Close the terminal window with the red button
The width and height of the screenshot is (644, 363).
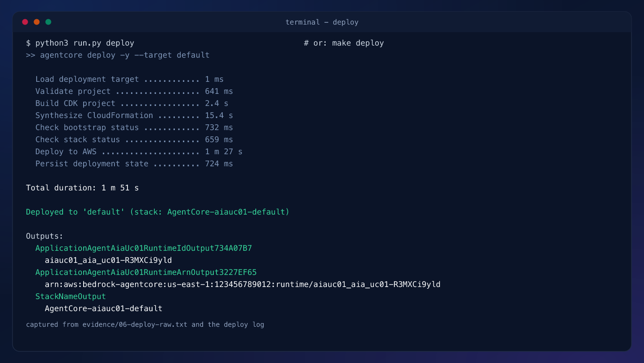tap(25, 22)
